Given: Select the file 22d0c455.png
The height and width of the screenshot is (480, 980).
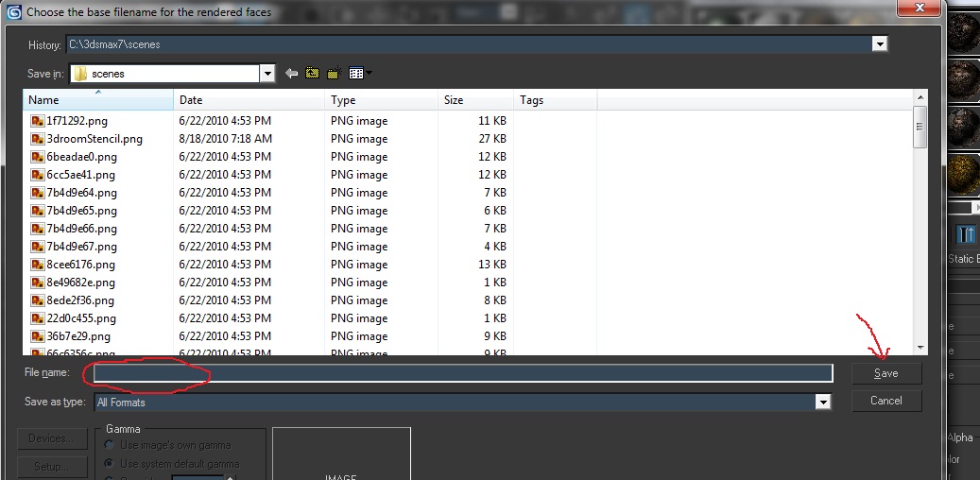Looking at the screenshot, I should click(81, 318).
